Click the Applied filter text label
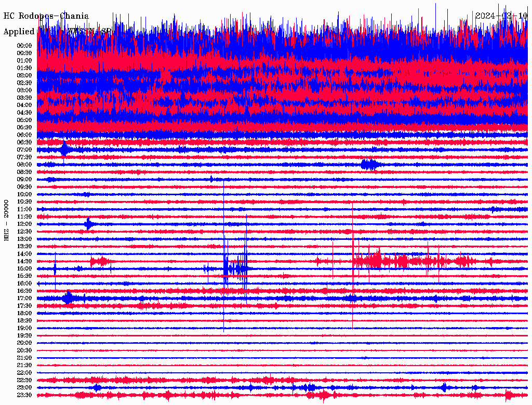532x405 pixels. [x=19, y=31]
